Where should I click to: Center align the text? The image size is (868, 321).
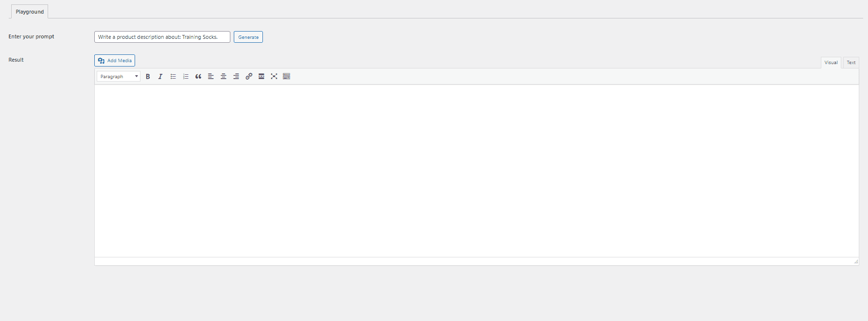click(x=224, y=76)
